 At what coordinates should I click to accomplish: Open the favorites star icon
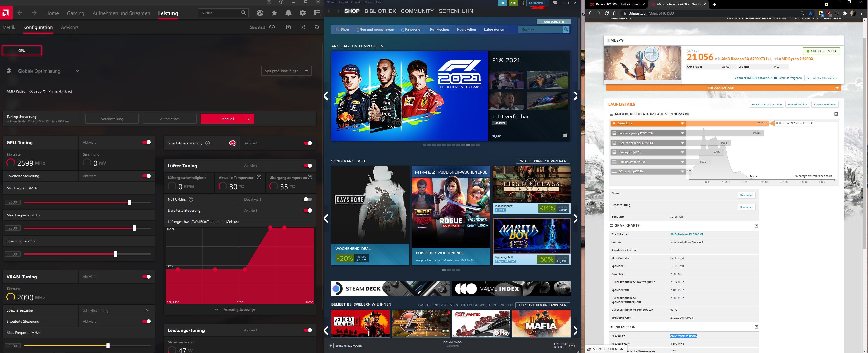[x=274, y=13]
